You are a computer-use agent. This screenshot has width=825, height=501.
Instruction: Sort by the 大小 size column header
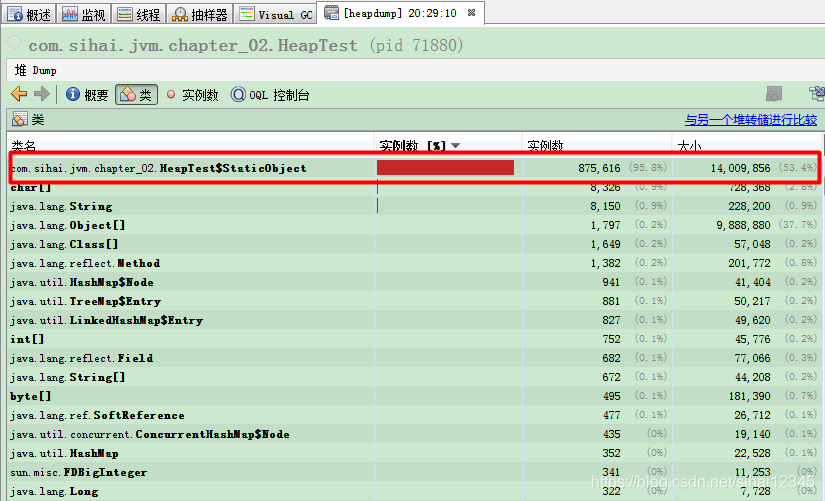746,145
